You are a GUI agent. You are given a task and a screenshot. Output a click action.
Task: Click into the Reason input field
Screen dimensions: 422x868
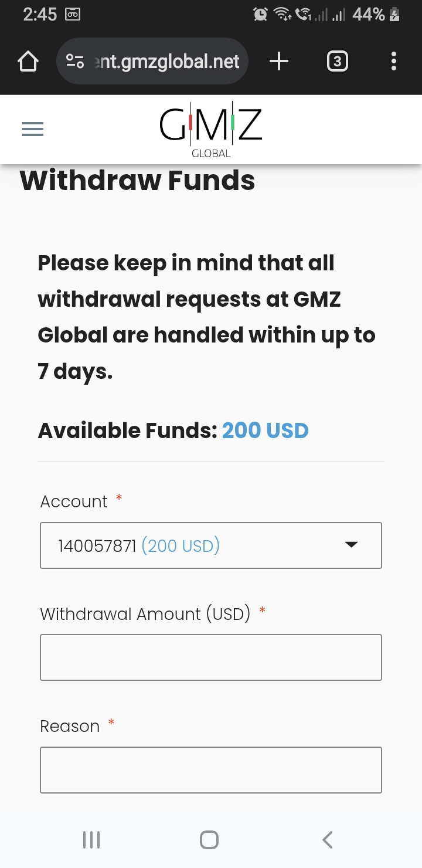[x=211, y=769]
